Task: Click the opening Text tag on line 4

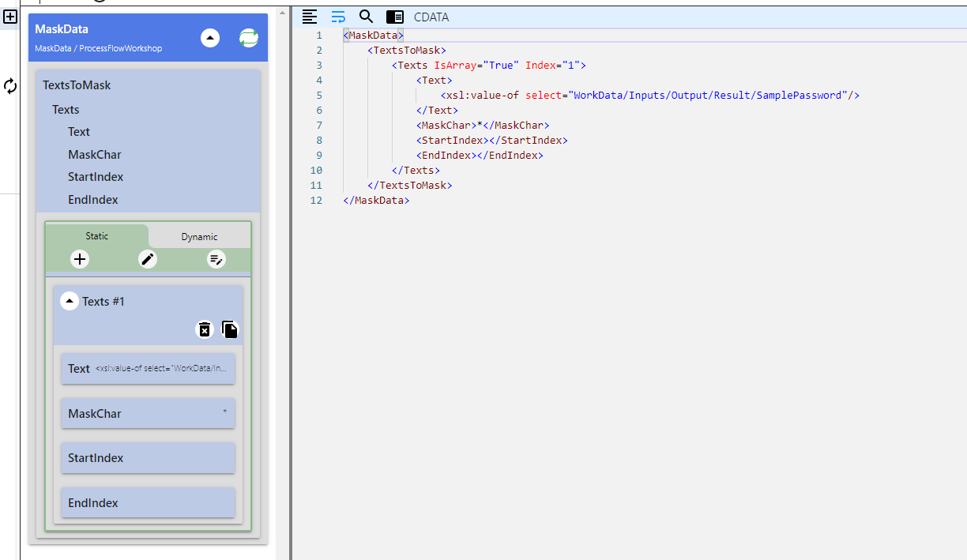Action: pos(435,81)
